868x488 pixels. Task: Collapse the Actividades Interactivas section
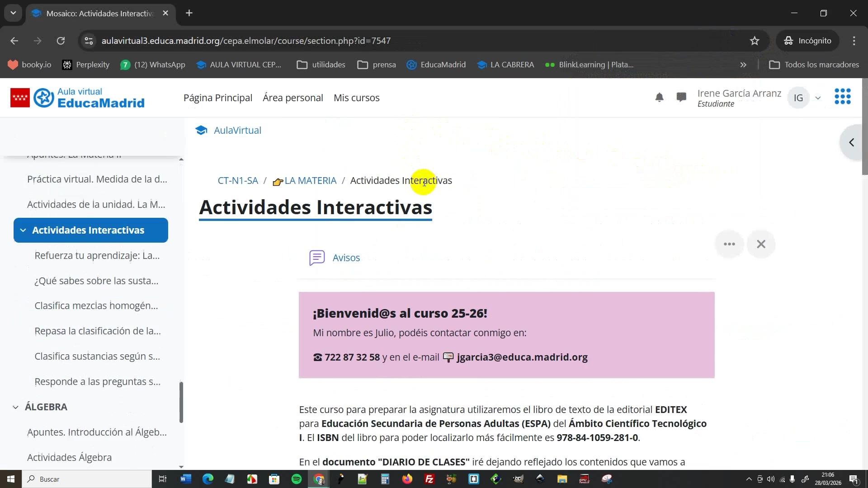coord(23,230)
